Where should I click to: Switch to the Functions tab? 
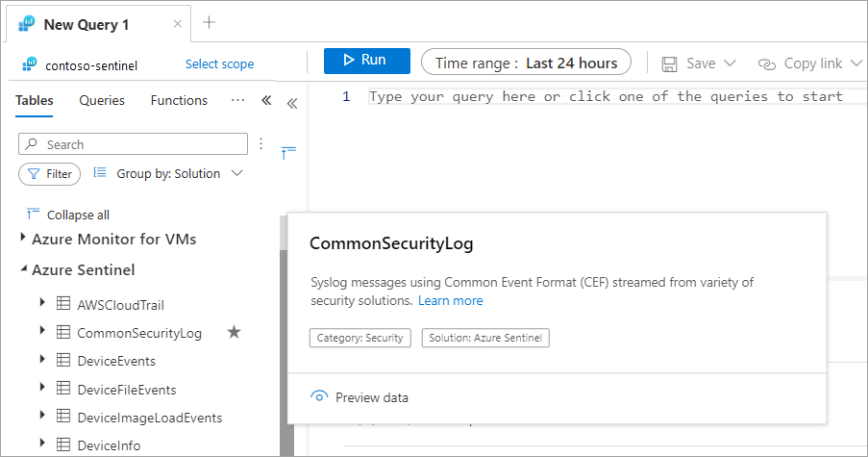(x=179, y=100)
